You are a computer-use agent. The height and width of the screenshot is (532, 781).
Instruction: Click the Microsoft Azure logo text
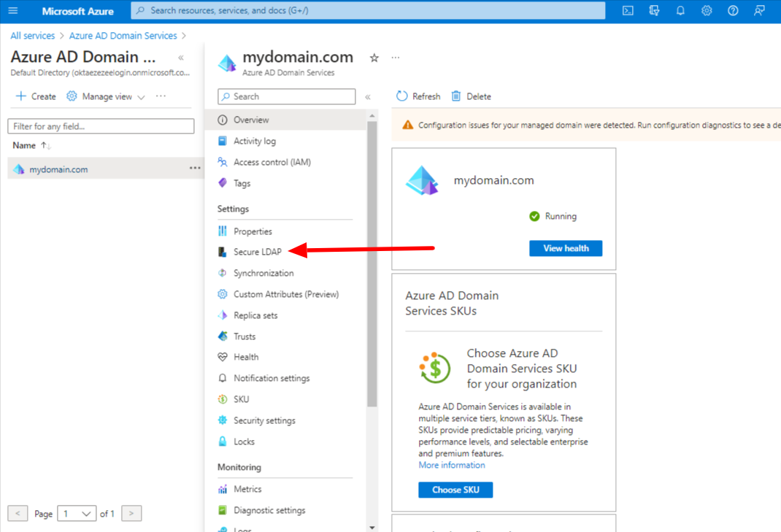click(77, 11)
